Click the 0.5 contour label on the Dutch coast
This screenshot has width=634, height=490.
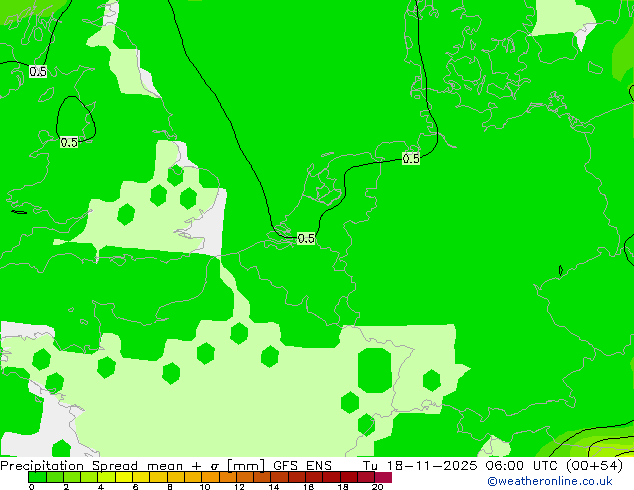coord(306,239)
